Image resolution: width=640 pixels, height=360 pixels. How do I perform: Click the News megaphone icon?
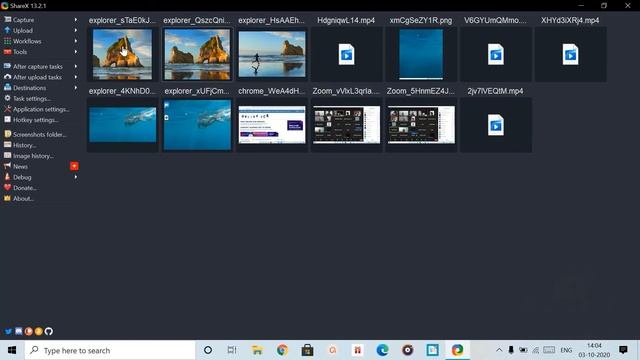[x=7, y=166]
